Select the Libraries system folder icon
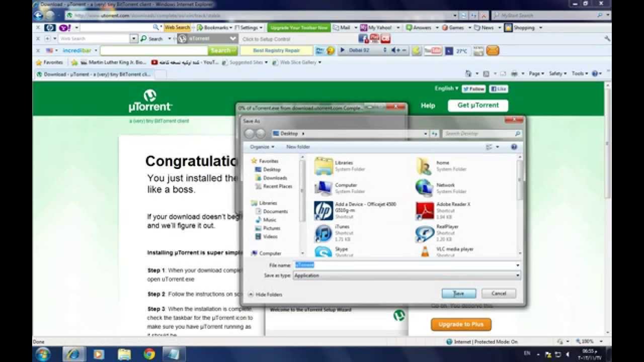644x362 pixels. [324, 166]
